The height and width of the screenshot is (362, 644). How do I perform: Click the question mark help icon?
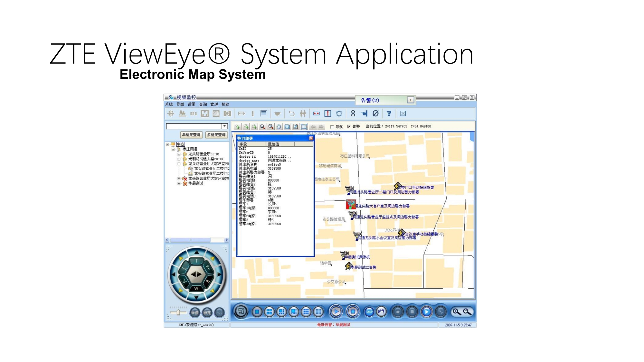[389, 114]
